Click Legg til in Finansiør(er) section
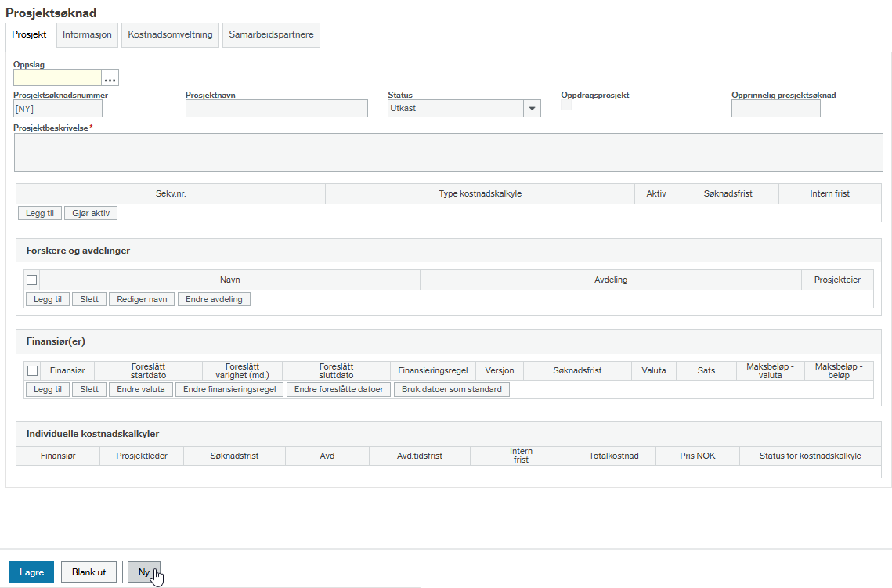Image resolution: width=892 pixels, height=588 pixels. 48,390
